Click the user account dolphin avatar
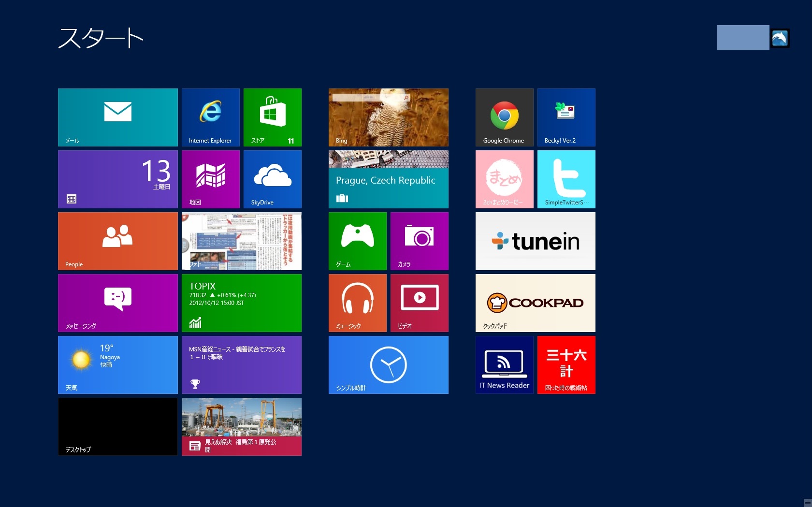The image size is (812, 507). 780,38
